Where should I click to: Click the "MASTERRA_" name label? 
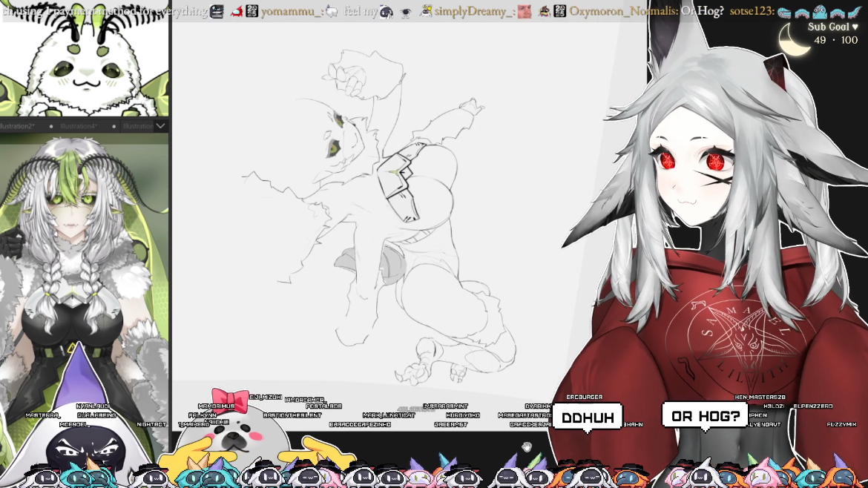coord(42,415)
